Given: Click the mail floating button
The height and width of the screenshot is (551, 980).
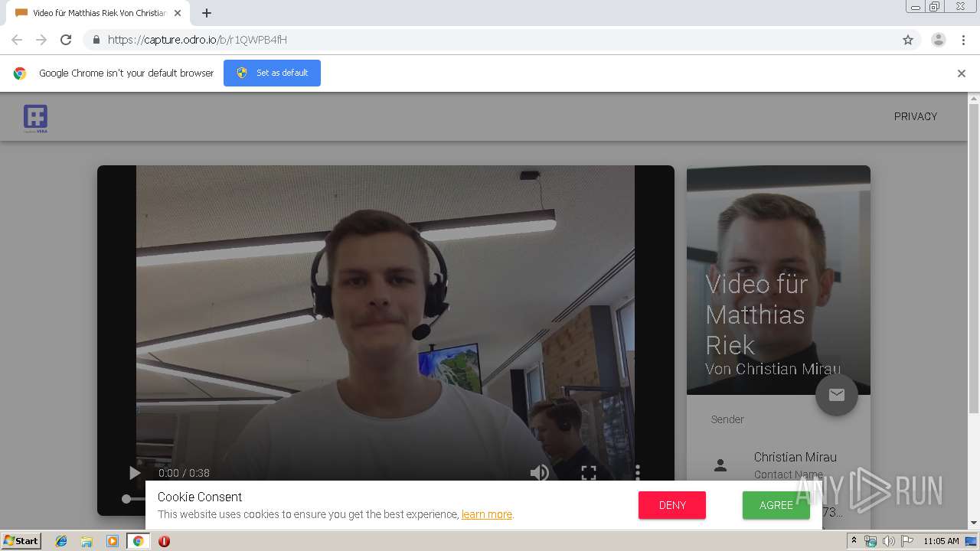Looking at the screenshot, I should coord(837,395).
